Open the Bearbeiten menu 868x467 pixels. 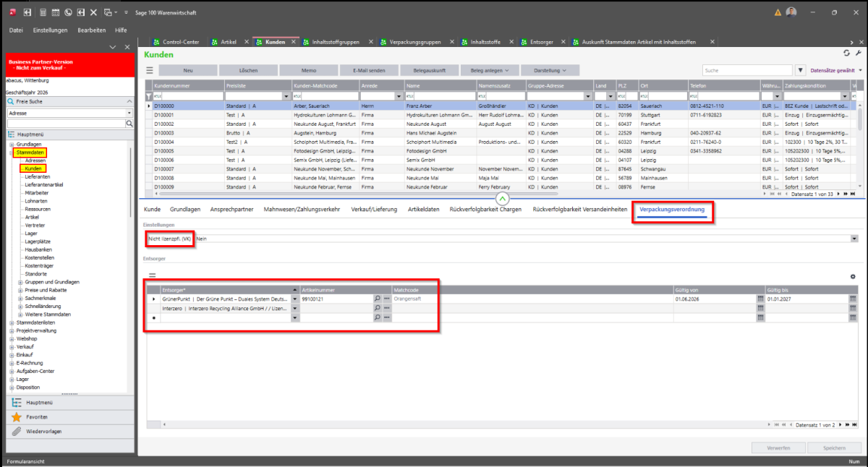(92, 30)
